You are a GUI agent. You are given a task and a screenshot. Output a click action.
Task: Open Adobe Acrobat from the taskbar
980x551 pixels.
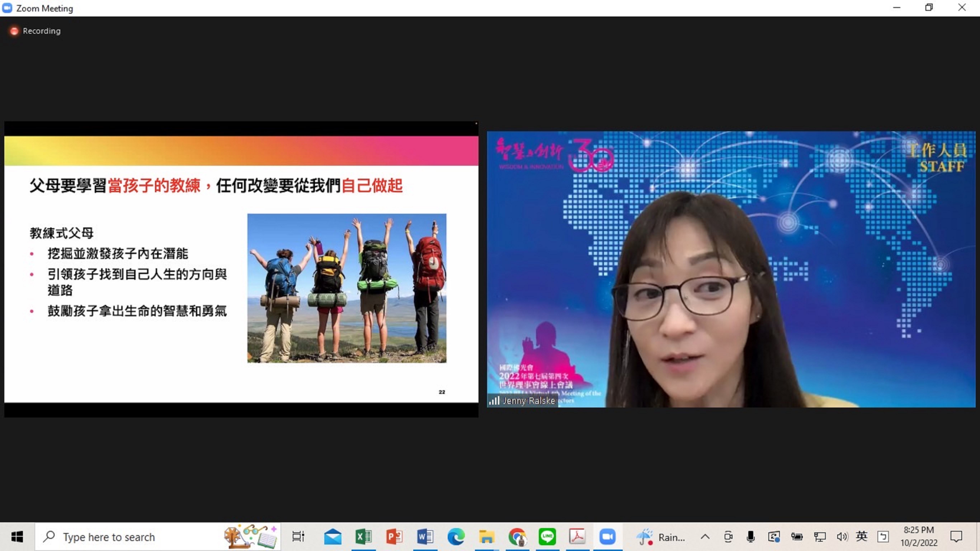click(578, 537)
